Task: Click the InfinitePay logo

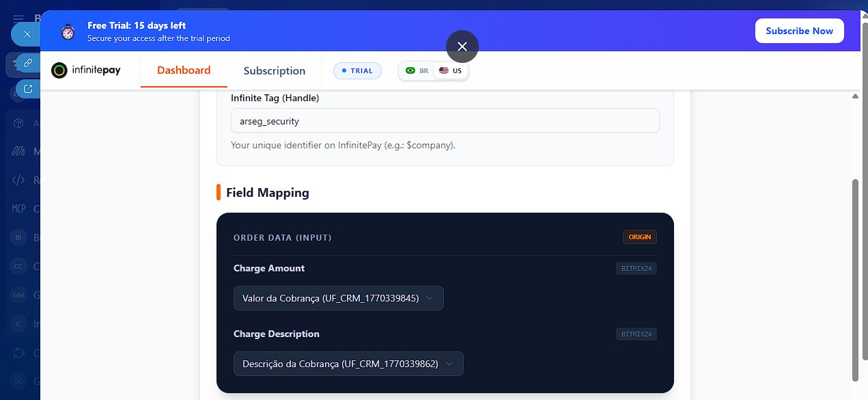Action: (x=86, y=70)
